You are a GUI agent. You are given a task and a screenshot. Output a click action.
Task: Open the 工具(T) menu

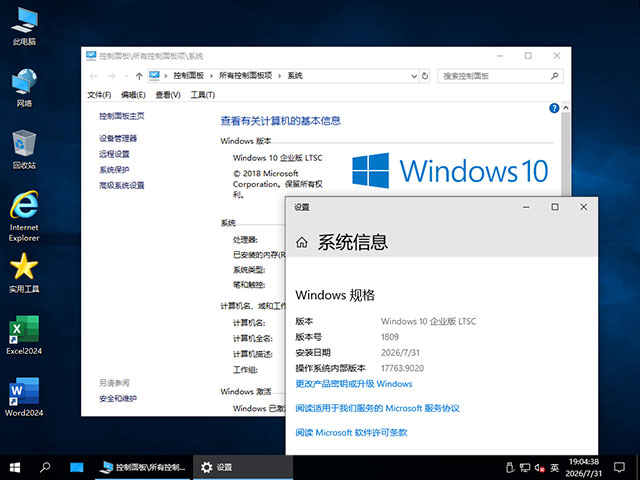(x=203, y=95)
